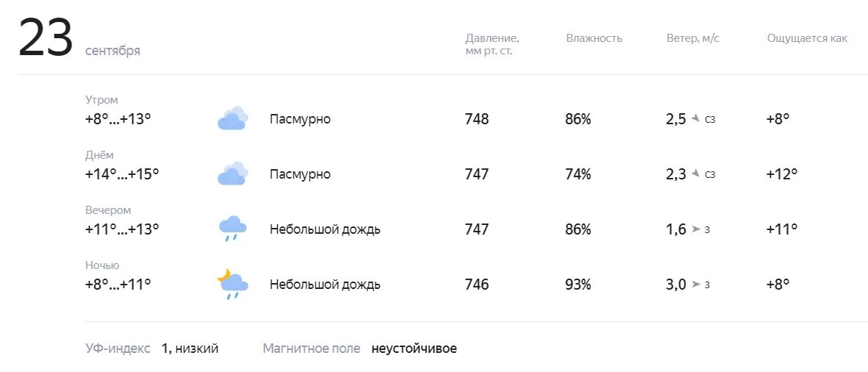Click the morning northwest wind arrow
868x372 pixels.
click(696, 118)
